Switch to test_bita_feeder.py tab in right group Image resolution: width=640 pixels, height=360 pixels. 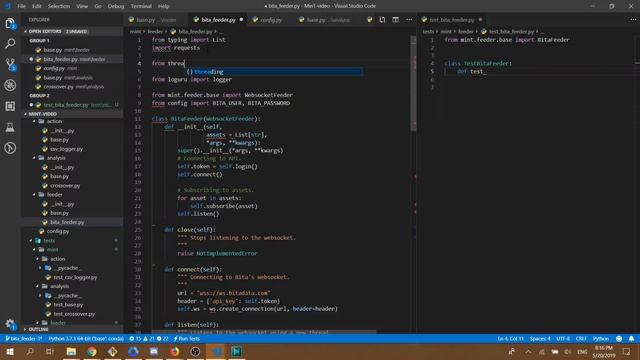[x=451, y=20]
